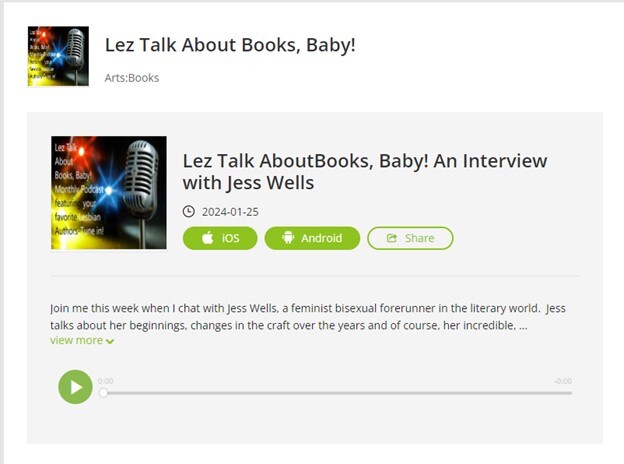Click the Apple logo on the iOS button
Screen dimensions: 624x464
coord(207,238)
